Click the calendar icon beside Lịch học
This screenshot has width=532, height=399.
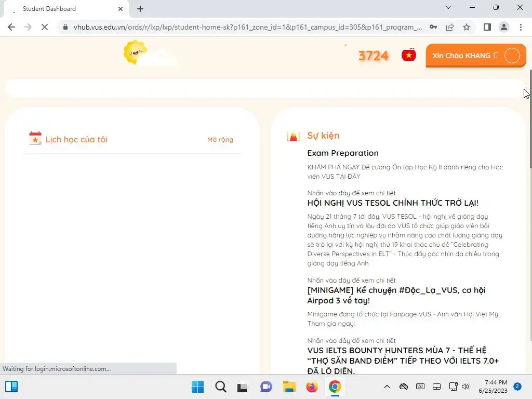coord(35,138)
